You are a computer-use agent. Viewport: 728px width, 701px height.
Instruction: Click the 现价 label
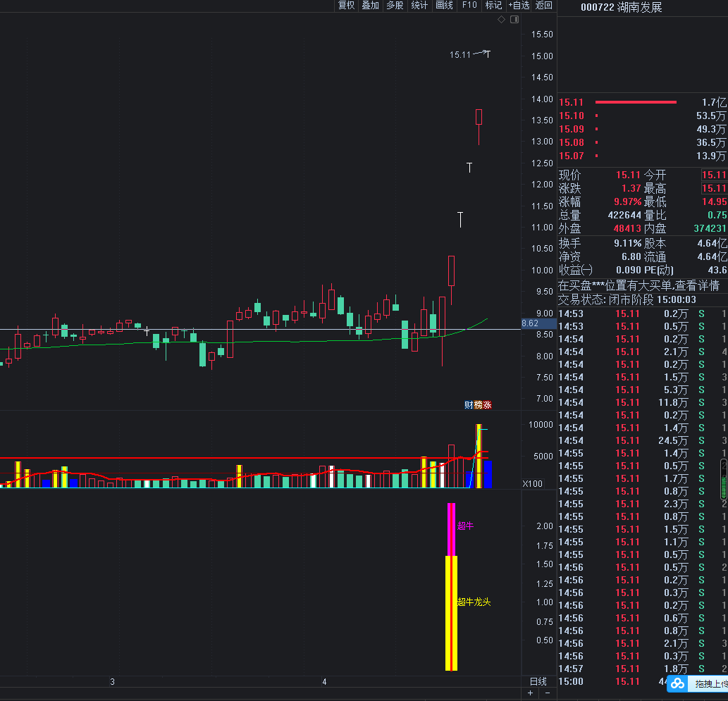click(x=569, y=175)
